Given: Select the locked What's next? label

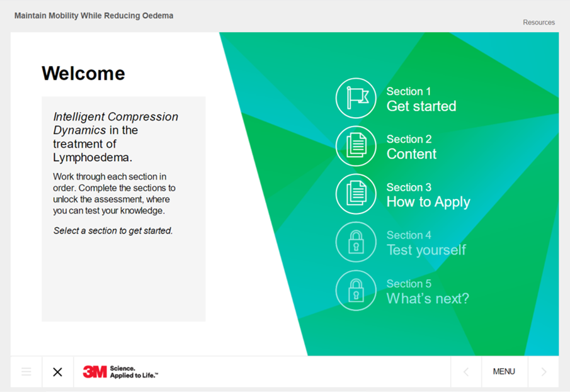Looking at the screenshot, I should [x=428, y=299].
